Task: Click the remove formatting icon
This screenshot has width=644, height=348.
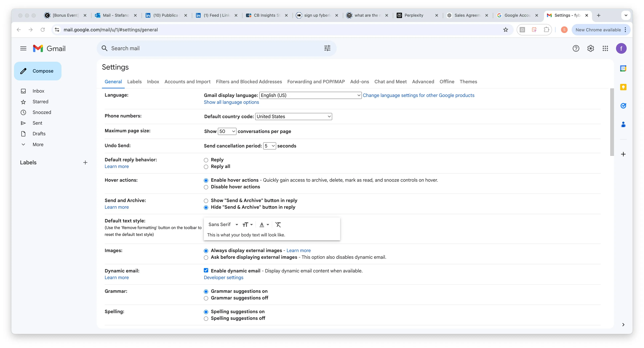Action: 278,225
